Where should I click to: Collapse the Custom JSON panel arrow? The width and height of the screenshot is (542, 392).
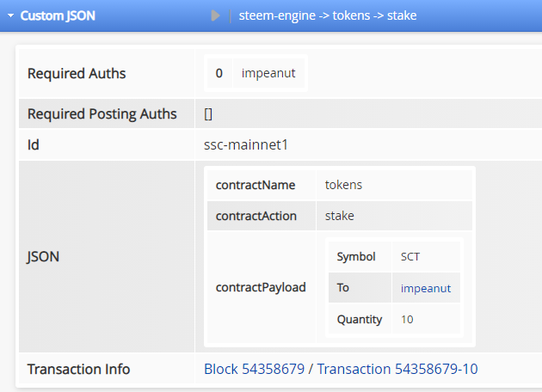(10, 15)
